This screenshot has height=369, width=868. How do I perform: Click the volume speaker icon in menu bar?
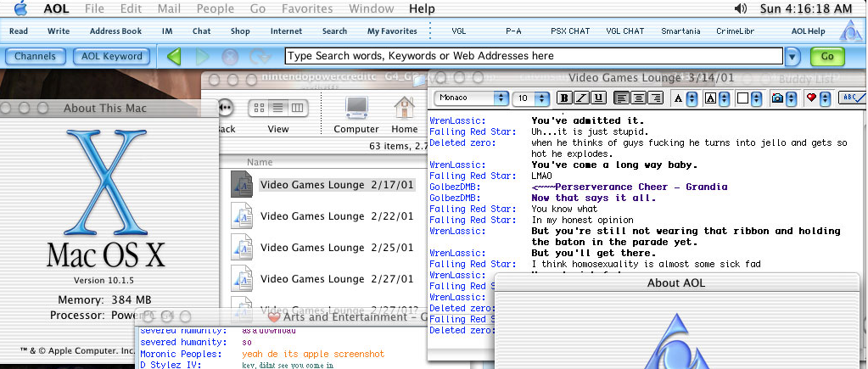pos(740,8)
